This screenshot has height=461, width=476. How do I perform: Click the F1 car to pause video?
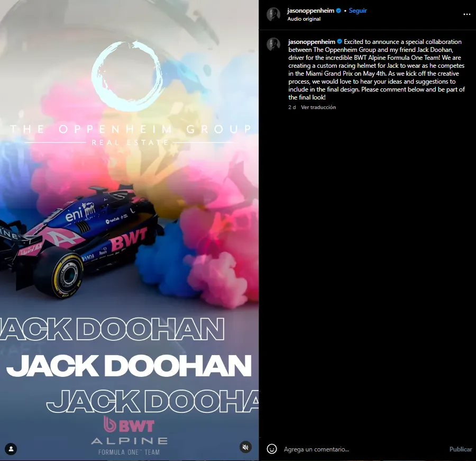coord(79,238)
